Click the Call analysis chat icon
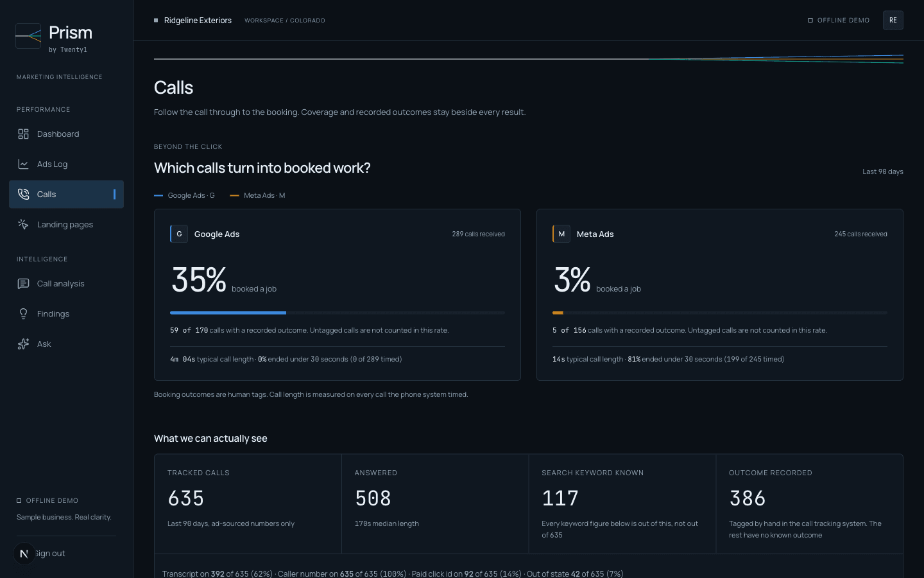Screen dimensions: 924x578 click(x=23, y=283)
